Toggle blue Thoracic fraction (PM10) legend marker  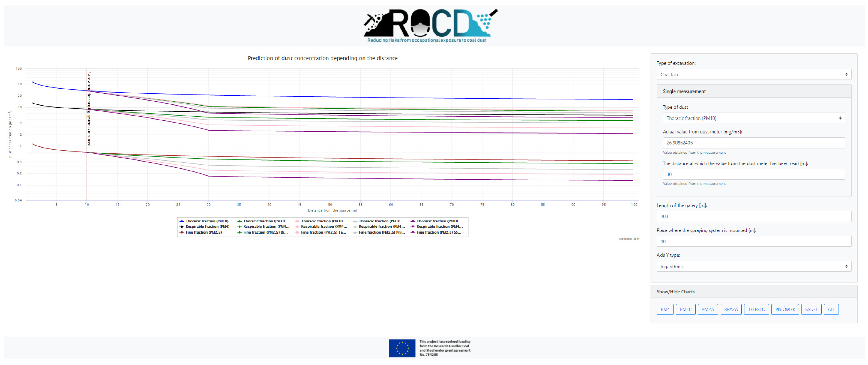click(x=182, y=221)
